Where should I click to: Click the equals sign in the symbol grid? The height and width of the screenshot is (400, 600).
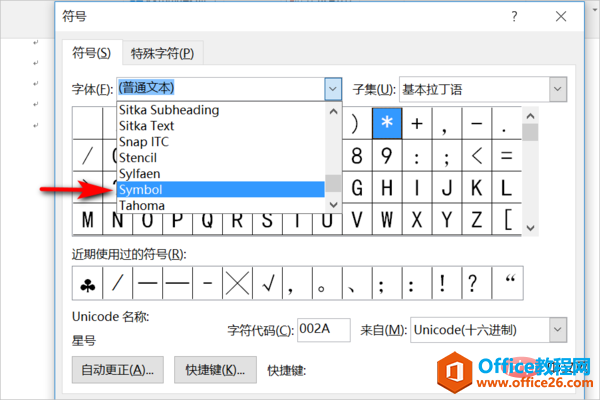506,156
